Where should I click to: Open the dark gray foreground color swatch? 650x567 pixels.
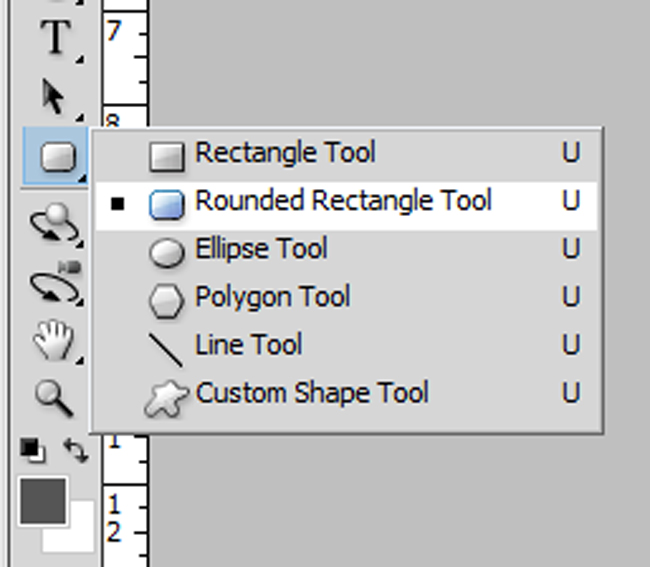coord(43,501)
